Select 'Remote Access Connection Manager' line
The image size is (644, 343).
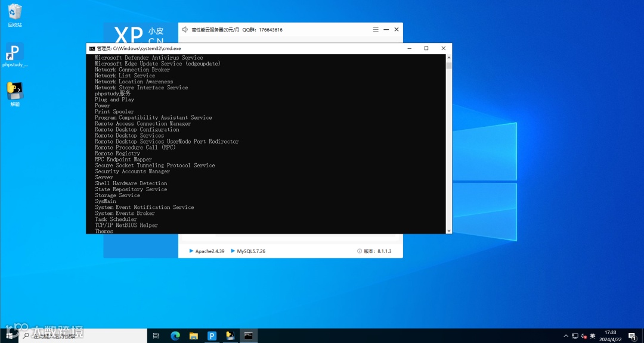coord(143,123)
